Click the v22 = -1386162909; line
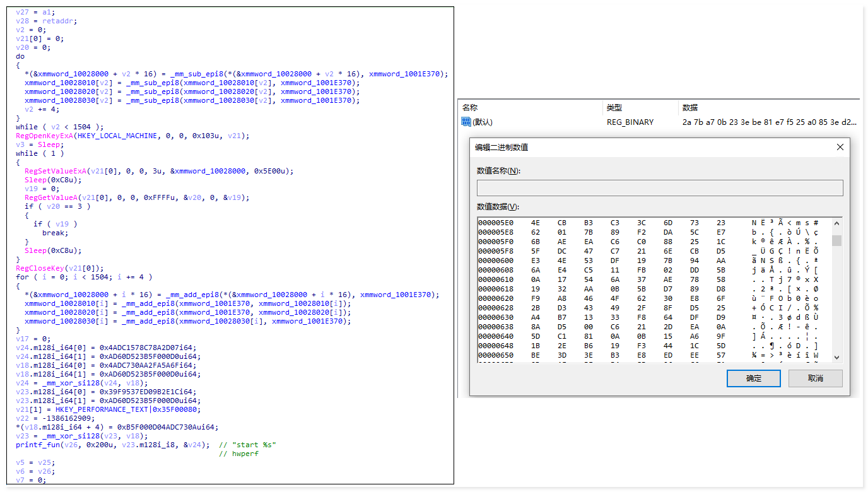Image resolution: width=868 pixels, height=492 pixels. point(56,418)
